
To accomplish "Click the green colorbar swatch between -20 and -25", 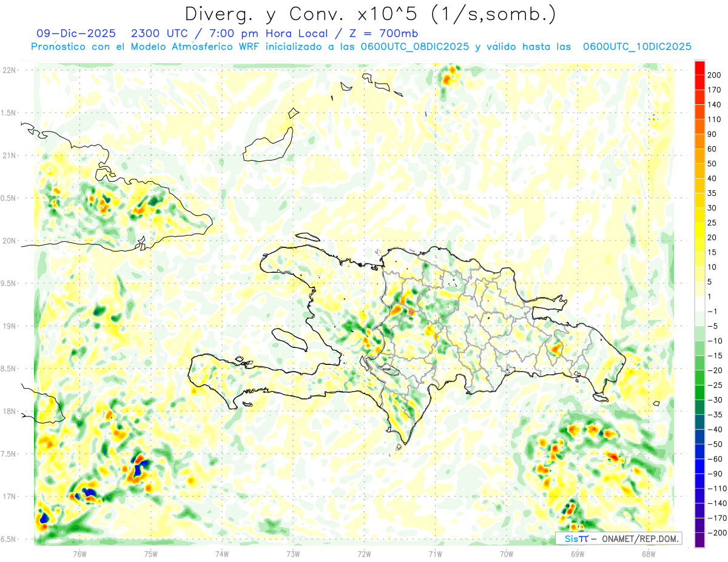I will [x=700, y=378].
